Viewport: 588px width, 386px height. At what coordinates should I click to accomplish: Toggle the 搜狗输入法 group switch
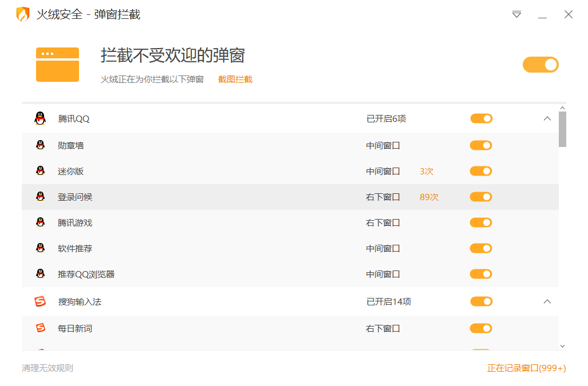pos(482,301)
